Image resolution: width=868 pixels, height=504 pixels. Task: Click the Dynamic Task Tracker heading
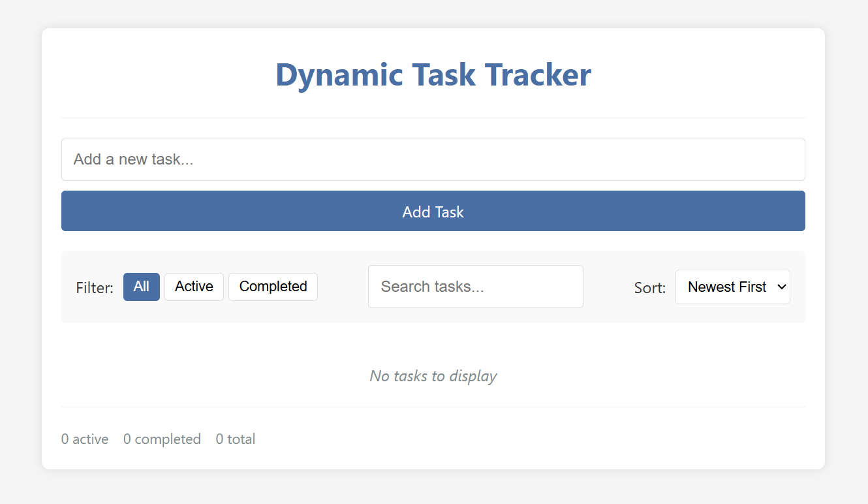[433, 74]
